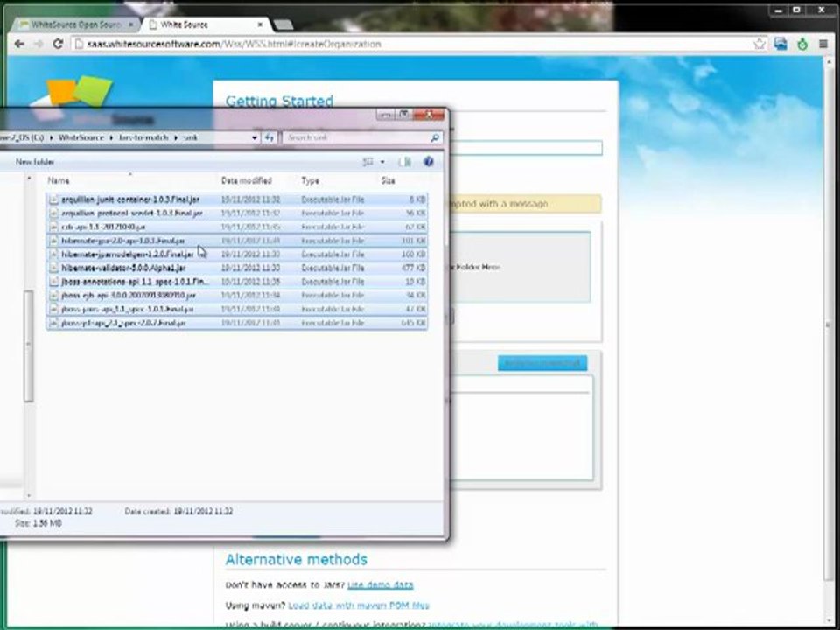Open Explorer help icon
Image resolution: width=840 pixels, height=630 pixels.
(429, 162)
